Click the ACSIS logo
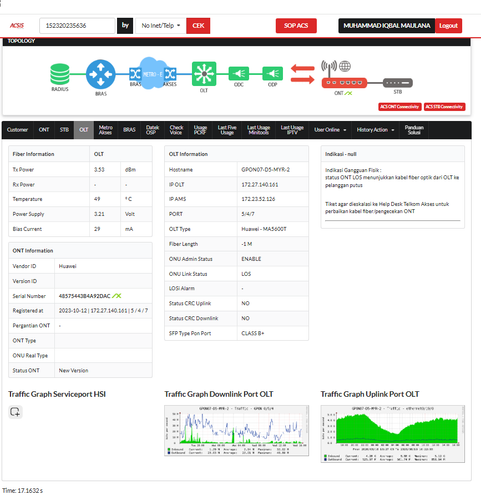Image resolution: width=481 pixels, height=500 pixels. tap(17, 26)
